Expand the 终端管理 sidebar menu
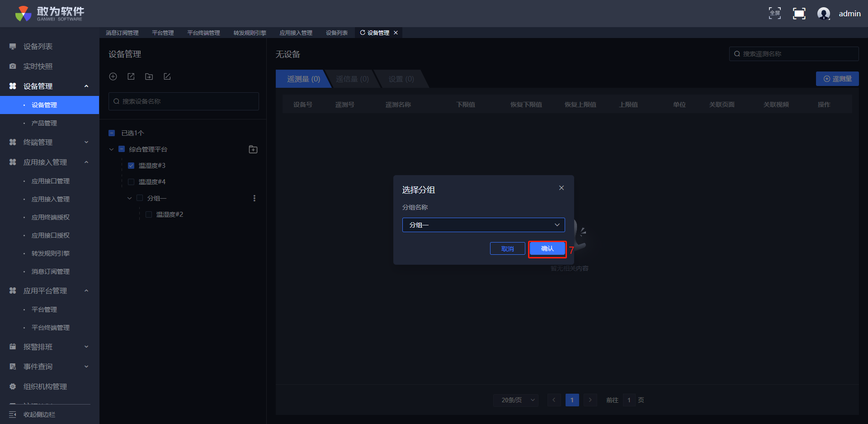 tap(50, 142)
